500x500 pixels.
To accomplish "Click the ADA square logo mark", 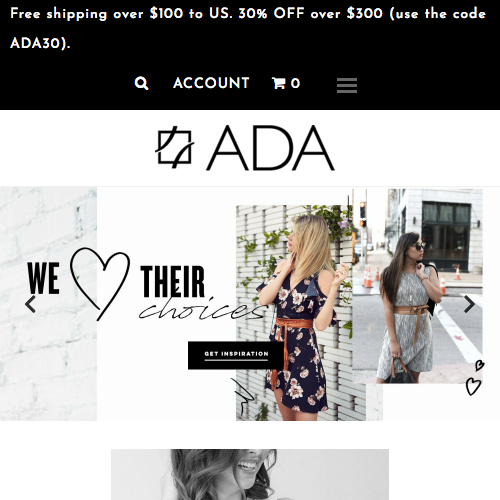I will point(175,147).
